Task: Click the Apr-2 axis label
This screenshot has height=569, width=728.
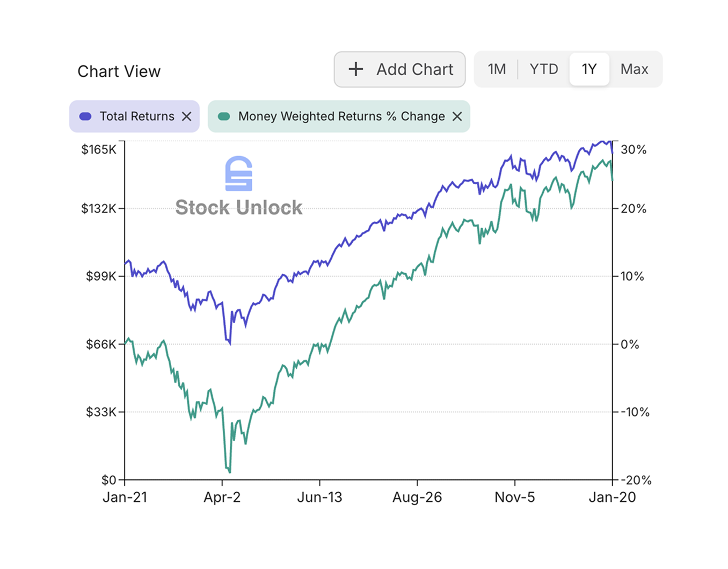Action: [222, 497]
